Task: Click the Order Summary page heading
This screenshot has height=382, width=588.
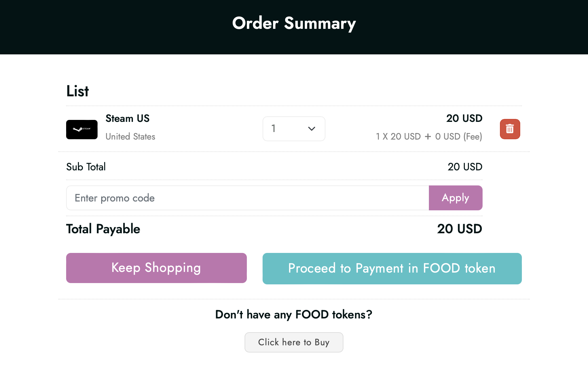Action: pyautogui.click(x=294, y=23)
